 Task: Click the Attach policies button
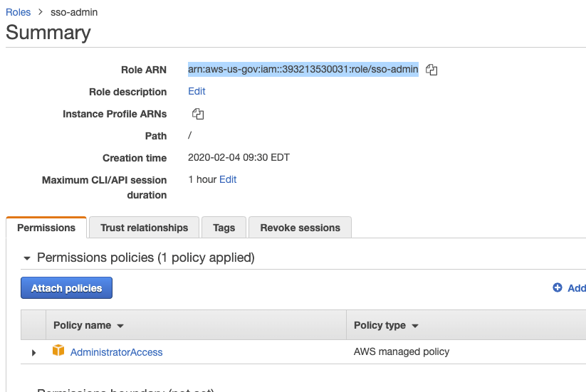(x=66, y=288)
